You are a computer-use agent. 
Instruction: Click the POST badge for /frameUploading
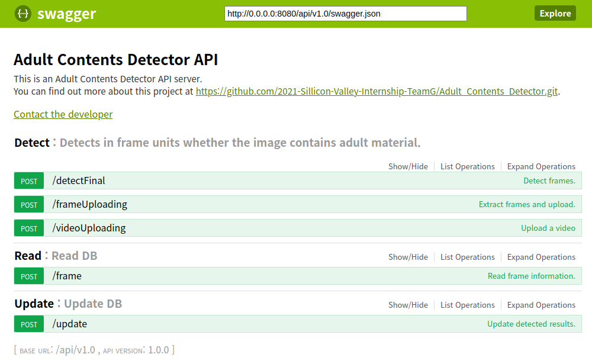coord(28,204)
